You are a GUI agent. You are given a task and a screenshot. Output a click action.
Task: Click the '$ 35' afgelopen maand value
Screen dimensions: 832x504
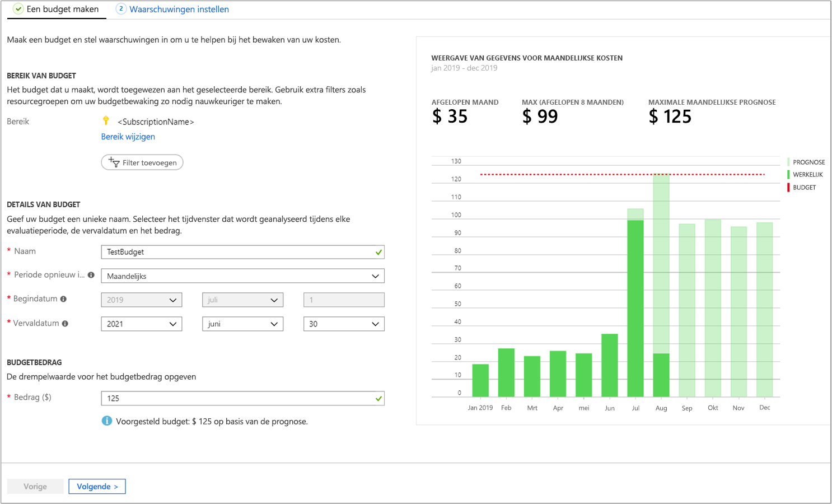(450, 116)
